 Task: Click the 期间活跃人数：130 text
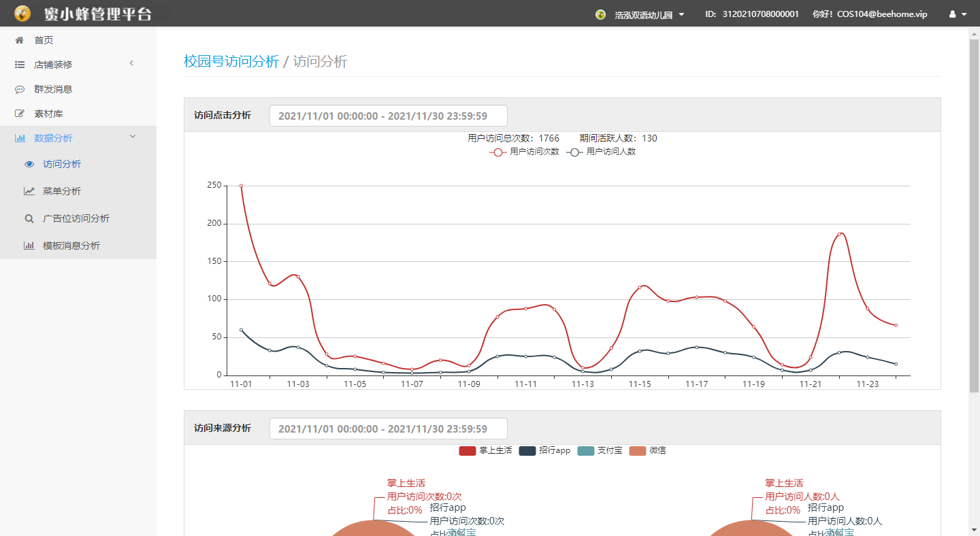[x=619, y=138]
